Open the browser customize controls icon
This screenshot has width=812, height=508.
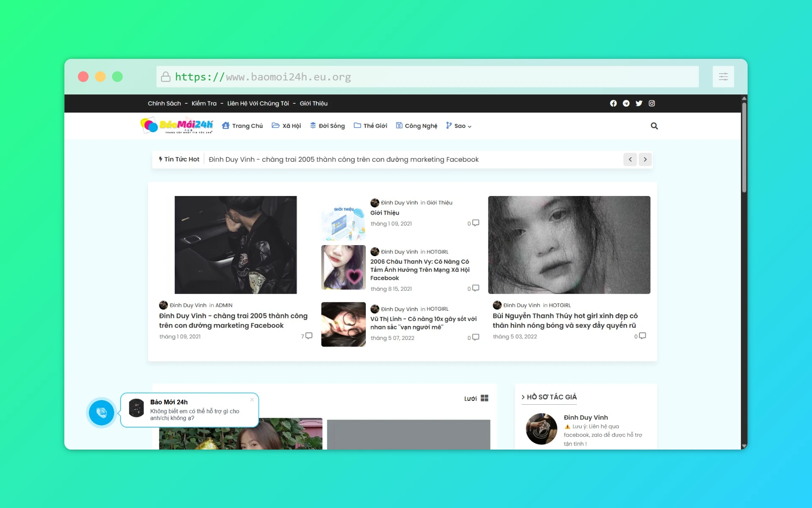coord(723,77)
